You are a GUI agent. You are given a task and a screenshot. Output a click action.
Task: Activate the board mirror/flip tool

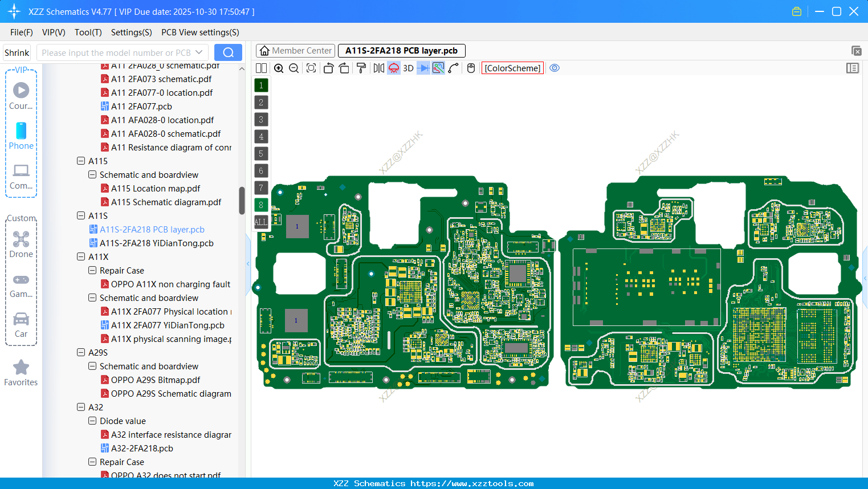click(x=378, y=68)
